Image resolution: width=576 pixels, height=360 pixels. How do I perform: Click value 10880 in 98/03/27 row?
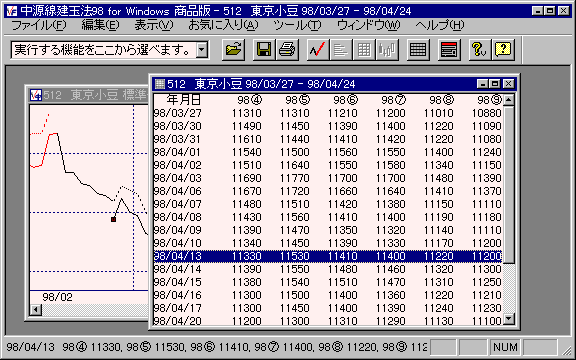tap(487, 113)
